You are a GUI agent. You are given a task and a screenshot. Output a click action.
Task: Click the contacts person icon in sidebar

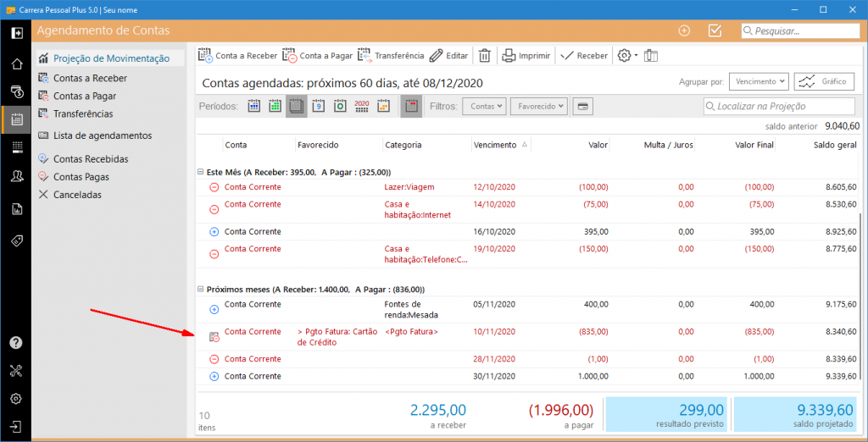coord(16,176)
